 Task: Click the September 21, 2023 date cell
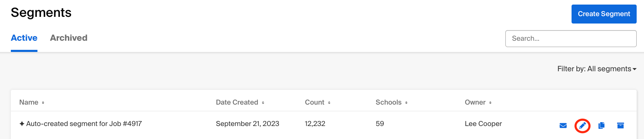click(x=247, y=124)
